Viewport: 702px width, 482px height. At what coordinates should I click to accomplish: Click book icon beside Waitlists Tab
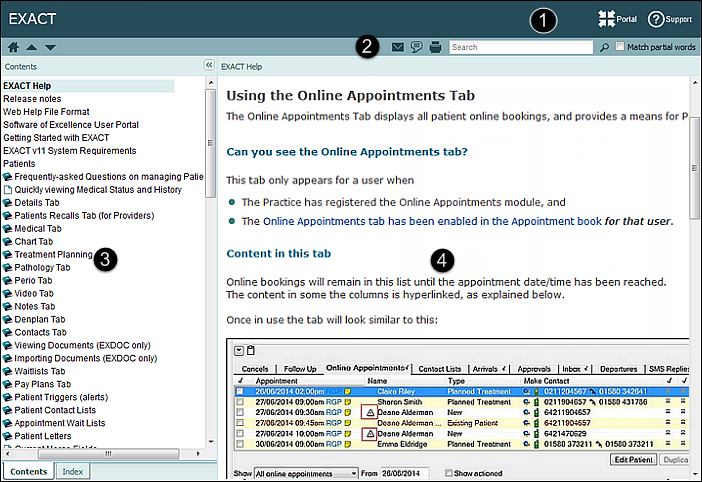8,371
